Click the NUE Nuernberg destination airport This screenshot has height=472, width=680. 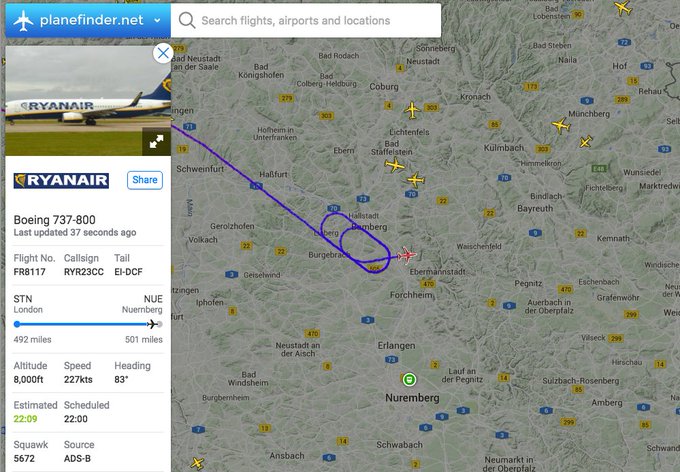point(142,304)
